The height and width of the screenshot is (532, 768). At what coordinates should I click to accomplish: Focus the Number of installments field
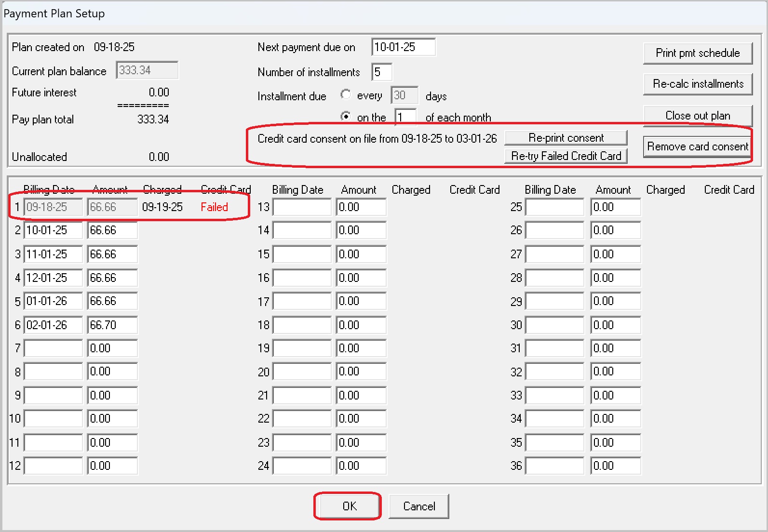(381, 72)
